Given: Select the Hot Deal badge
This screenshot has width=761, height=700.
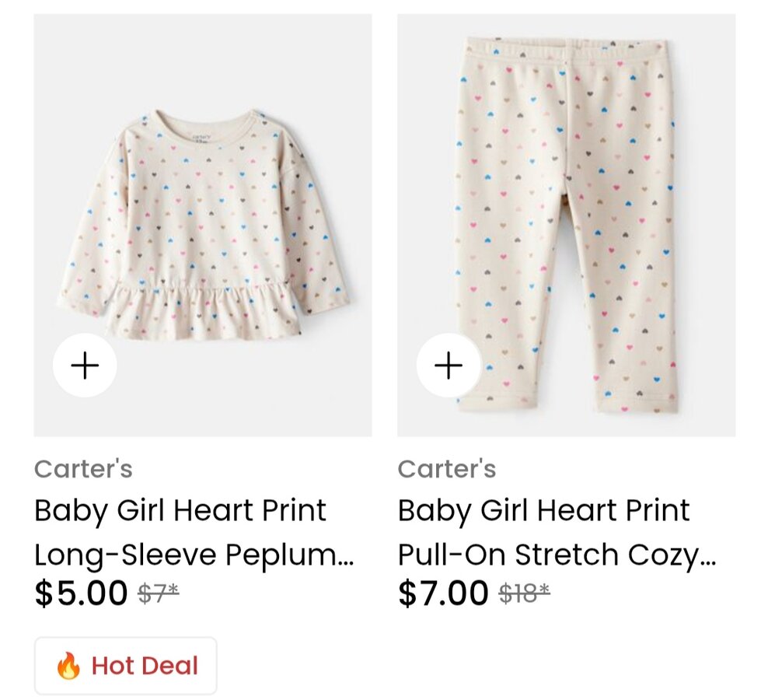Looking at the screenshot, I should 126,666.
